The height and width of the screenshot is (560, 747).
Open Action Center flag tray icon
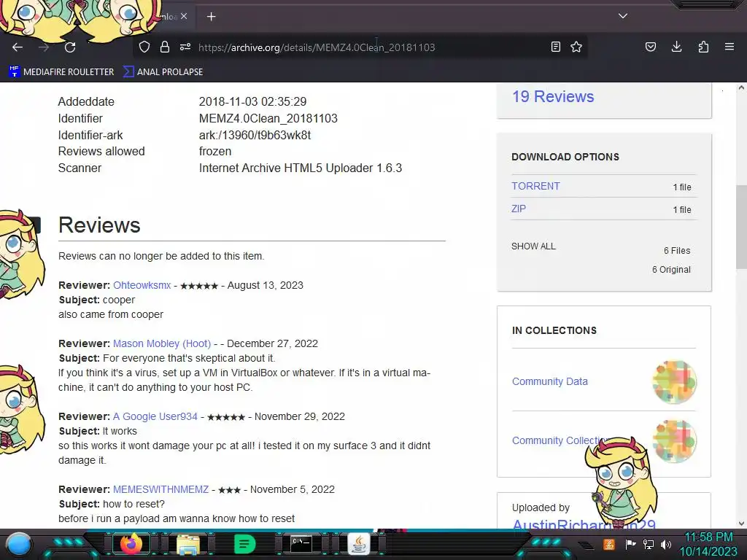tap(630, 544)
